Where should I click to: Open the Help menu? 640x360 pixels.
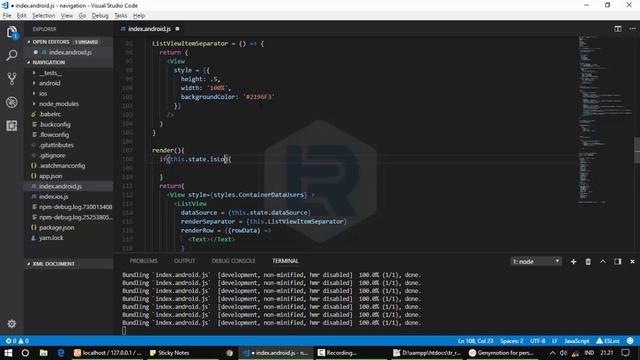point(139,16)
